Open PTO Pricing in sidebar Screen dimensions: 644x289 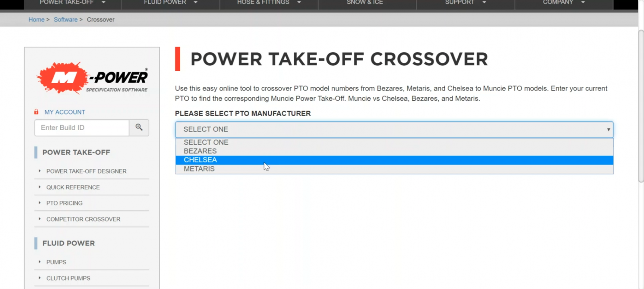(64, 203)
